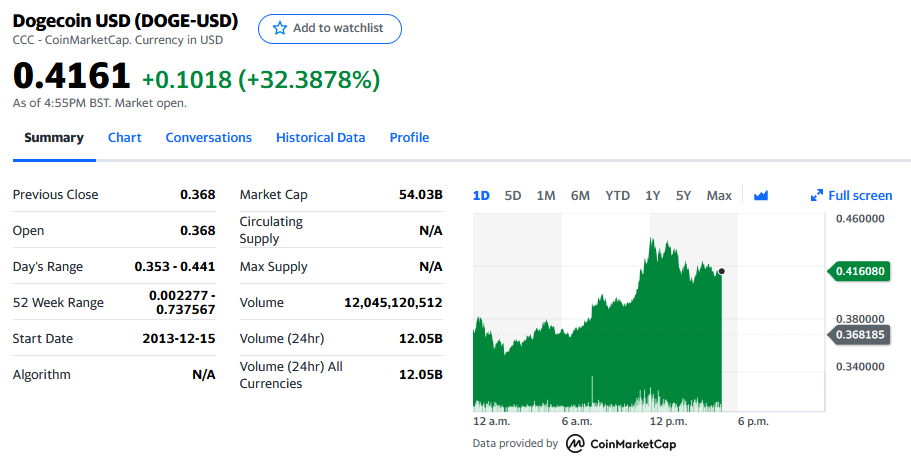This screenshot has height=461, width=911.
Task: Switch to the area chart type icon
Action: [x=761, y=195]
